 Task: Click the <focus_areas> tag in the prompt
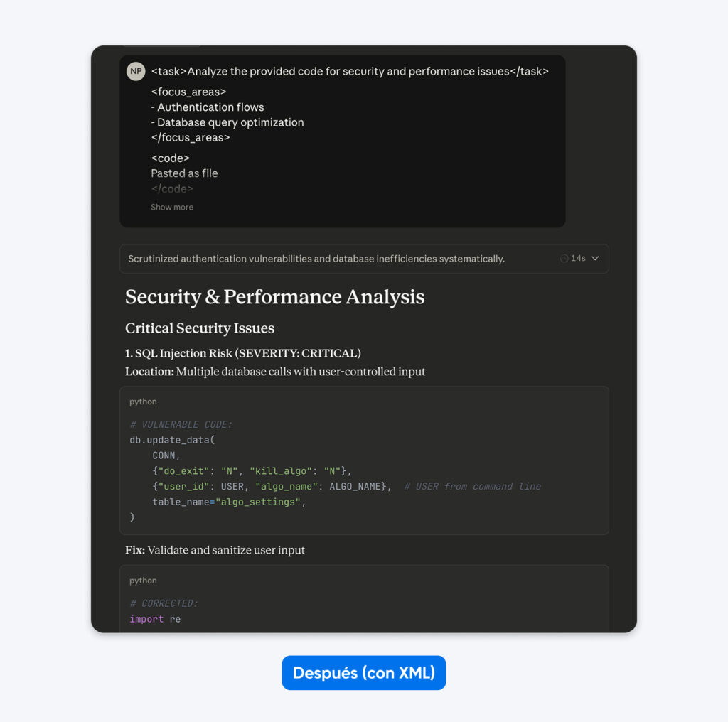(x=188, y=92)
